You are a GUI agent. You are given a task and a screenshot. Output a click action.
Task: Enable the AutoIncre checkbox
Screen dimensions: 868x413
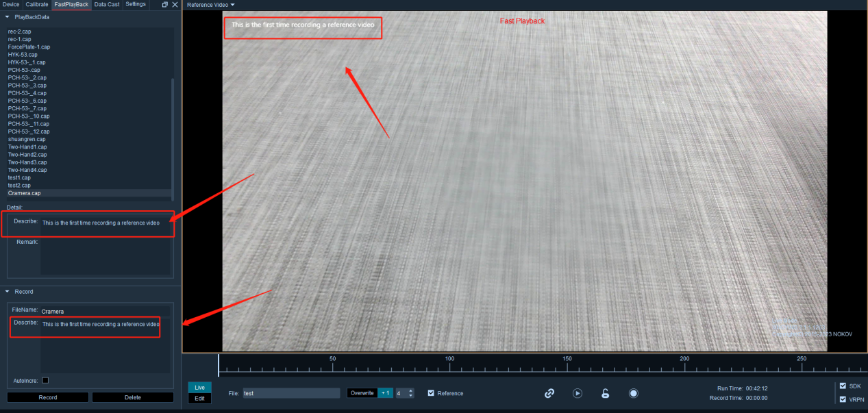(45, 380)
